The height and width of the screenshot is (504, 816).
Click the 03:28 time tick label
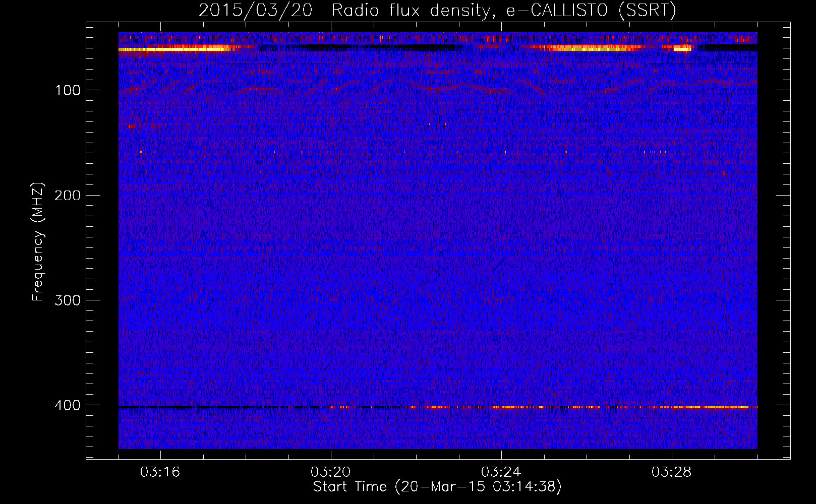(x=672, y=472)
